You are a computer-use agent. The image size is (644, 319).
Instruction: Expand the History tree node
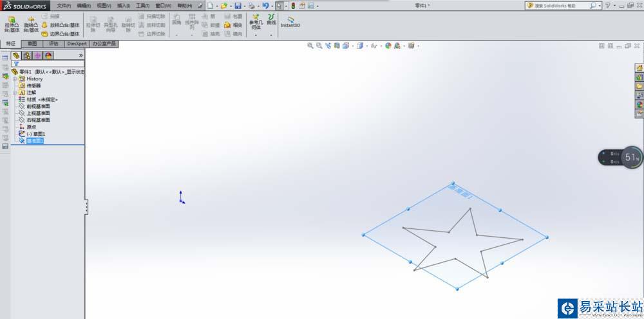(x=15, y=78)
